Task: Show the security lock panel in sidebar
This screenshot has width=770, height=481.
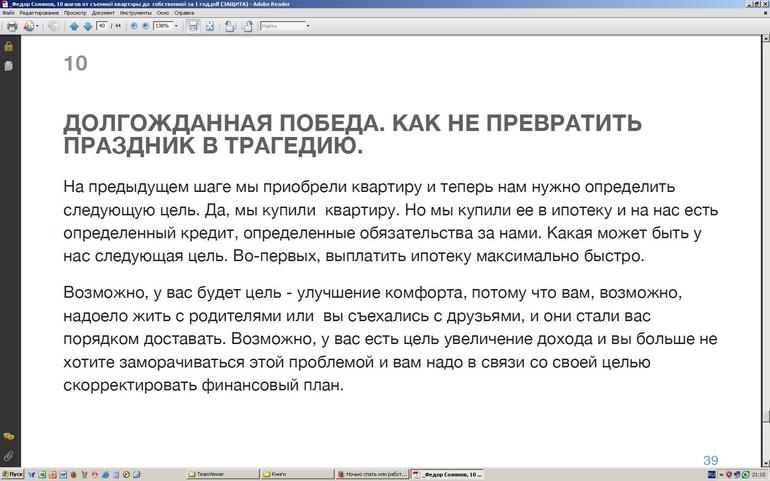Action: pos(8,46)
